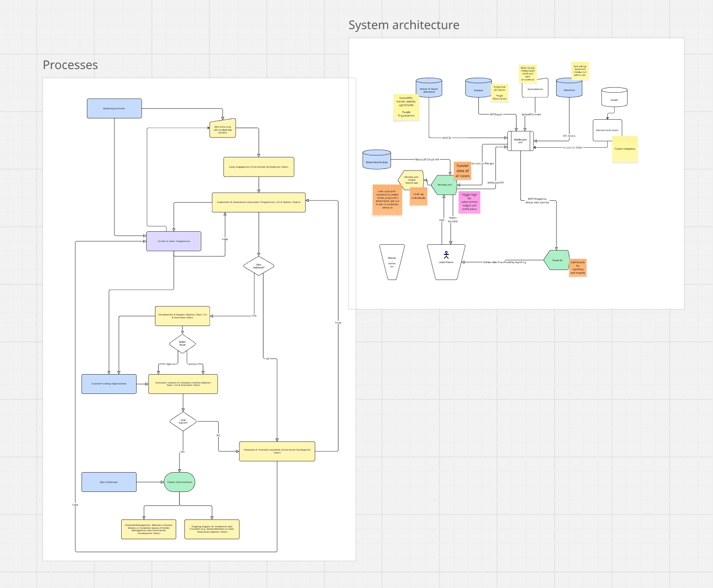Click the Processes frame title

click(70, 65)
